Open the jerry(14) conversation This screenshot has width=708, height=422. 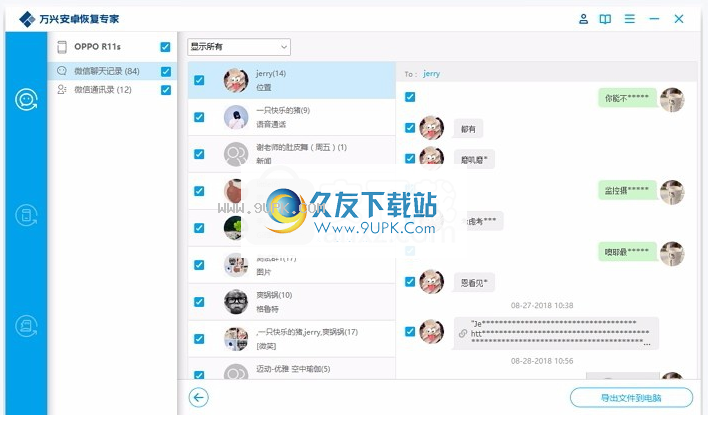pos(292,80)
